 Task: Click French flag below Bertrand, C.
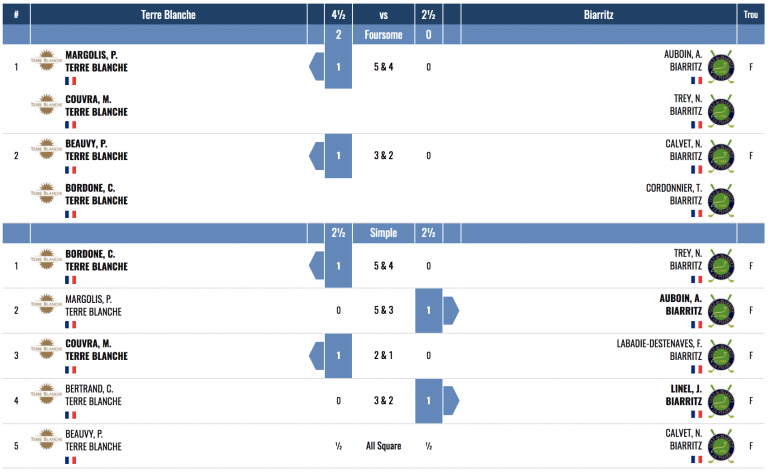point(70,414)
